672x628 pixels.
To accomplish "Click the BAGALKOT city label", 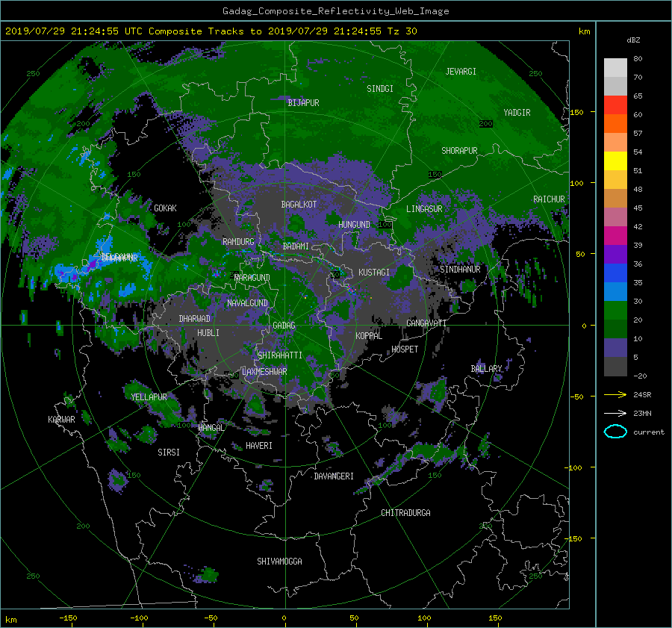I will [299, 205].
